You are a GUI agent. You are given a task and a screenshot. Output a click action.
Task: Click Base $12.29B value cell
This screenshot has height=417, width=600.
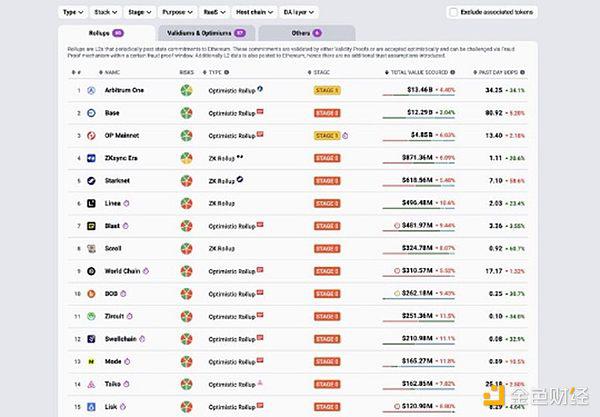point(419,112)
